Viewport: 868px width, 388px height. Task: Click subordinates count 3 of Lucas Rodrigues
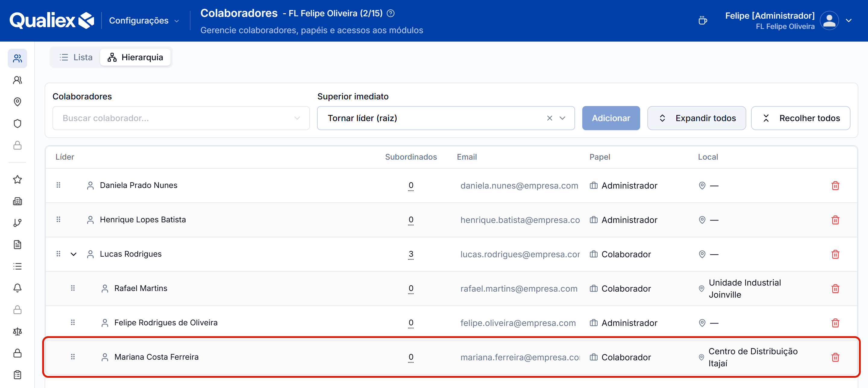coord(411,254)
